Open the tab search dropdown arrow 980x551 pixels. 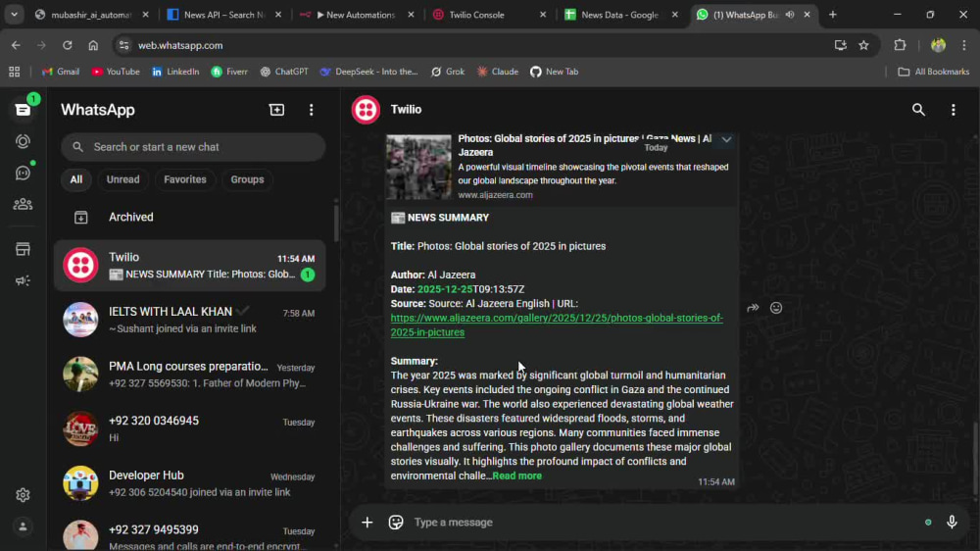coord(14,15)
